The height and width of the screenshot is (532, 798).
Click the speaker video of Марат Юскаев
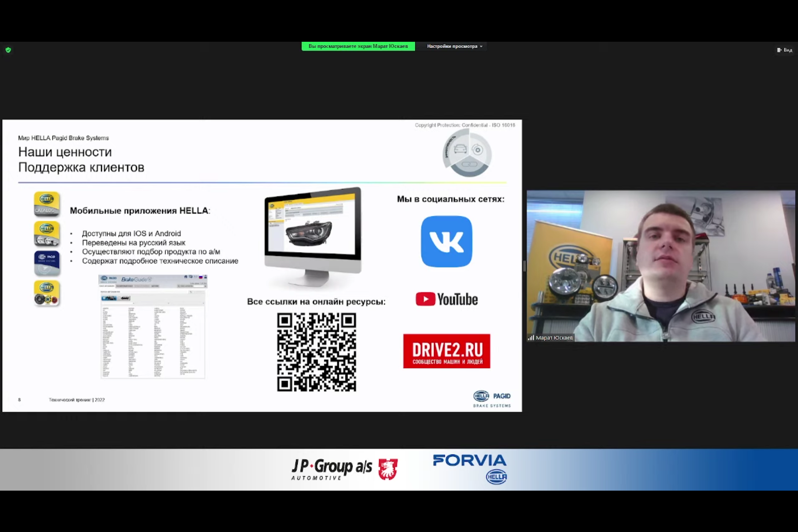point(661,266)
